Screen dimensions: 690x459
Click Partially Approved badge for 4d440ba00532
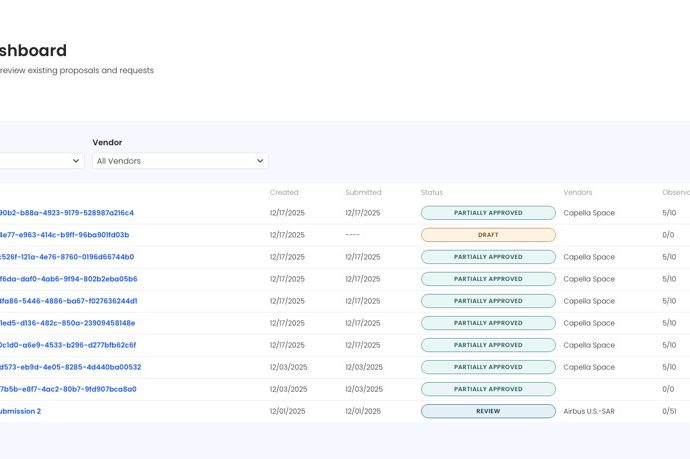point(488,367)
